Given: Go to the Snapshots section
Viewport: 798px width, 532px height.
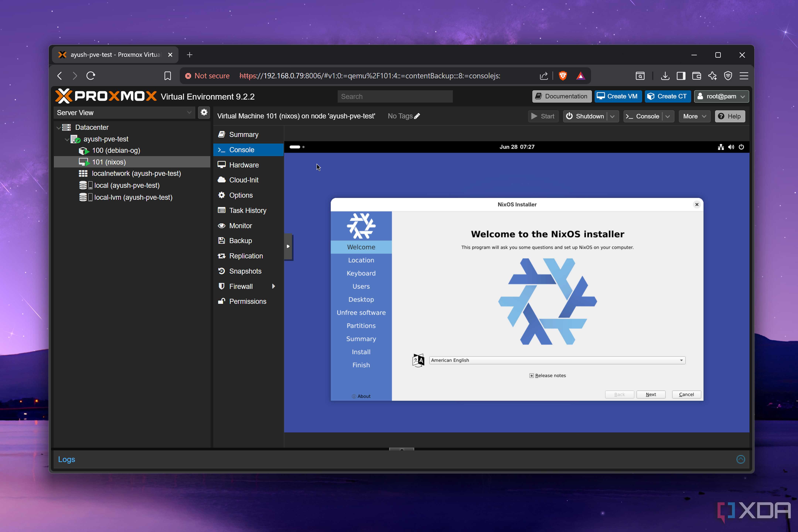Looking at the screenshot, I should pyautogui.click(x=248, y=271).
